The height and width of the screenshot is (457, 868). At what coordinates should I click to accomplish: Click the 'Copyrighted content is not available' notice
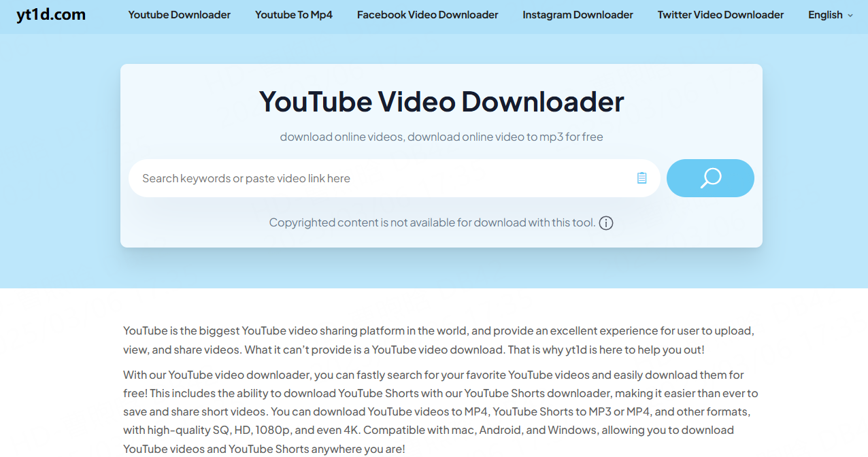[432, 222]
